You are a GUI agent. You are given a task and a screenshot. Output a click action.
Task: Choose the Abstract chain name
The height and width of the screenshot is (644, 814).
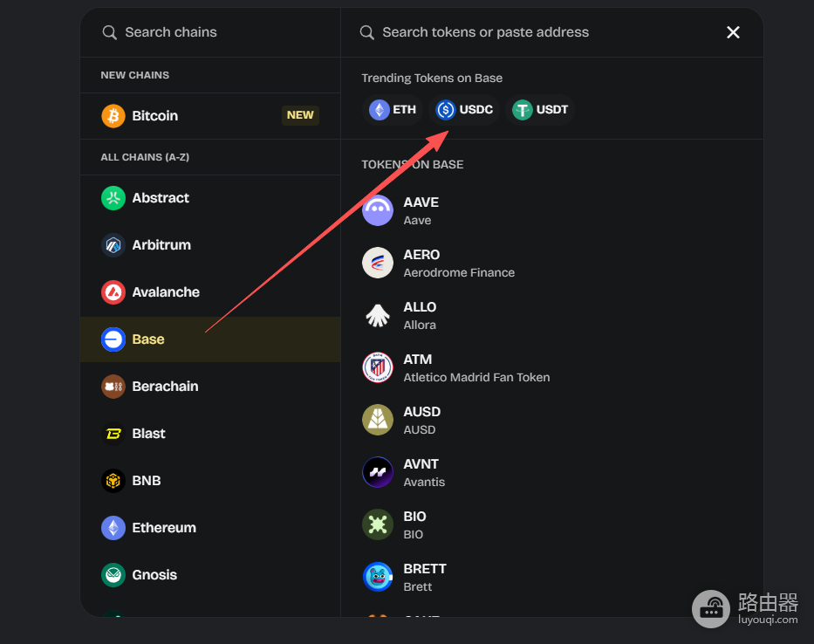coord(161,198)
